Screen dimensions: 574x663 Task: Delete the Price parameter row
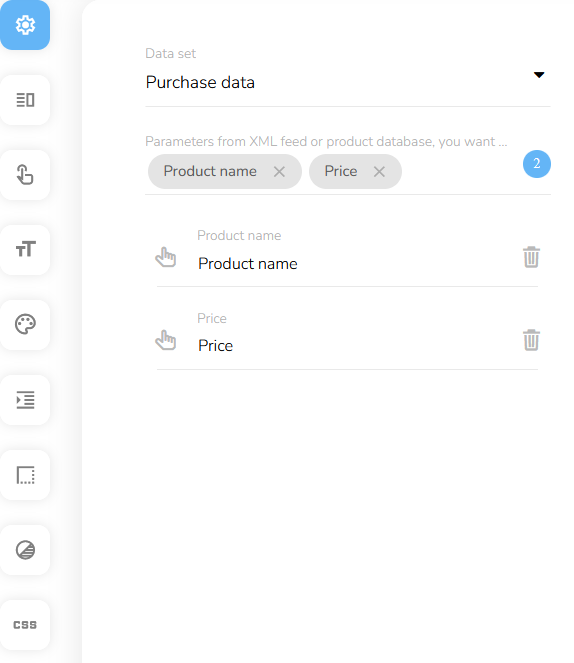(531, 340)
